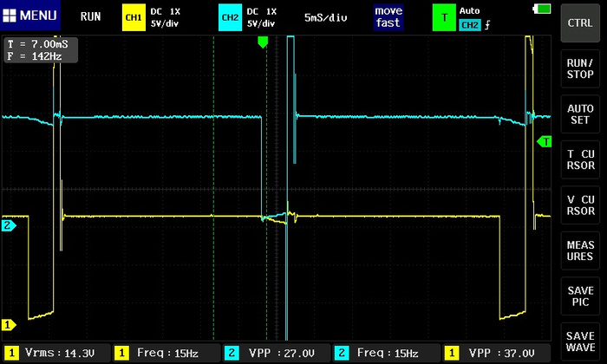Toggle the cyan CH2 channel indicator

click(230, 16)
